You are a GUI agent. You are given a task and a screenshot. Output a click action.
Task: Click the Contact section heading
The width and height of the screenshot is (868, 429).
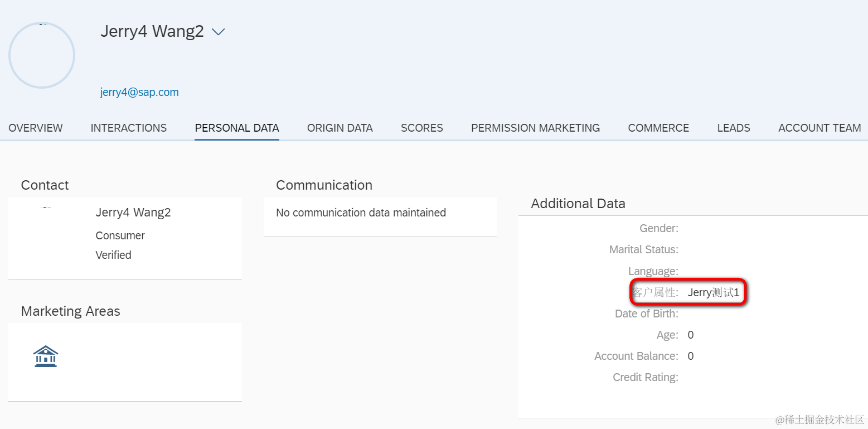[x=45, y=185]
